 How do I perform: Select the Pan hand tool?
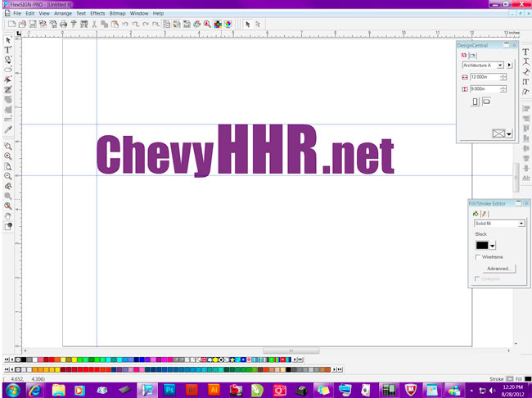pyautogui.click(x=8, y=216)
